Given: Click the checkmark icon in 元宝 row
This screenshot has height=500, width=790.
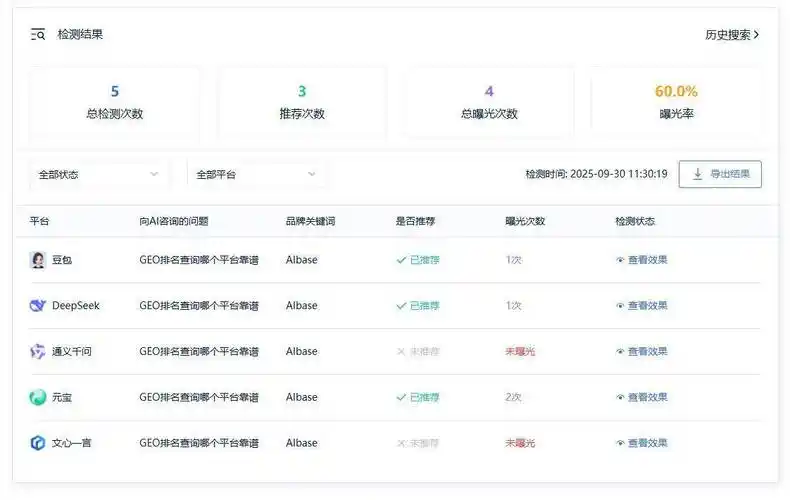Looking at the screenshot, I should 401,398.
